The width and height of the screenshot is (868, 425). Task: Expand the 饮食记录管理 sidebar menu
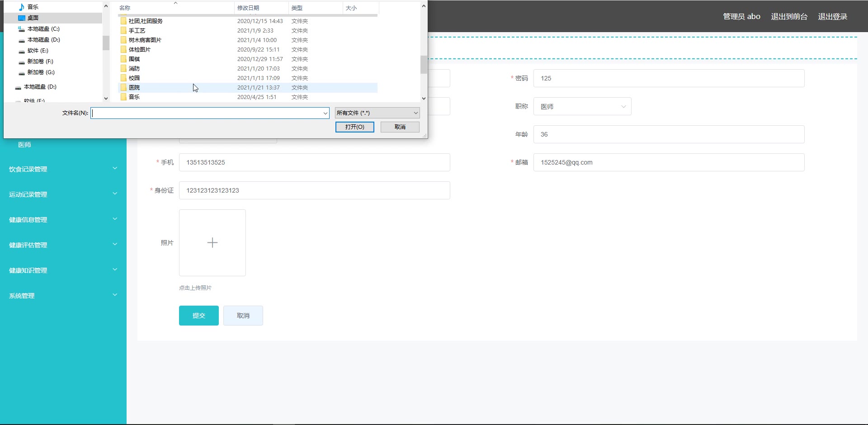(63, 169)
